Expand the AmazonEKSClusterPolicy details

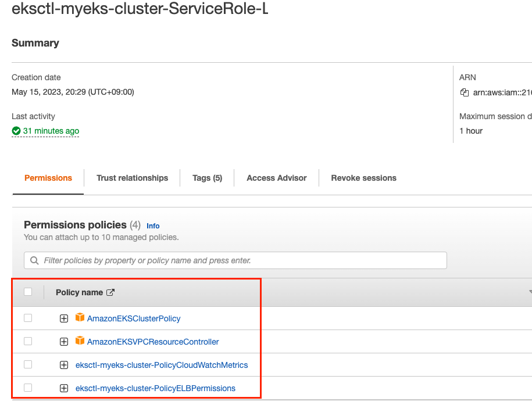(64, 318)
